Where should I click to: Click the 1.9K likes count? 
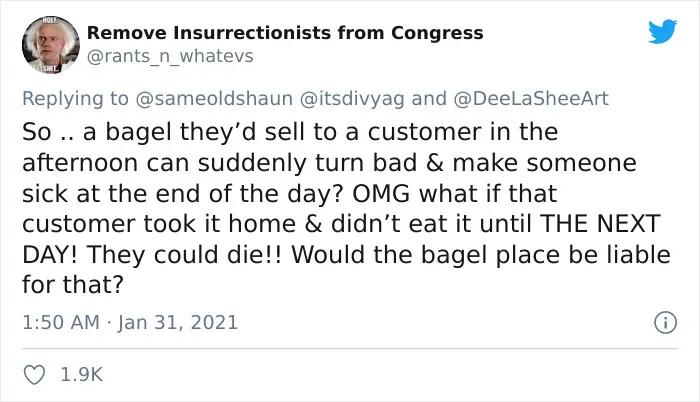click(x=82, y=375)
